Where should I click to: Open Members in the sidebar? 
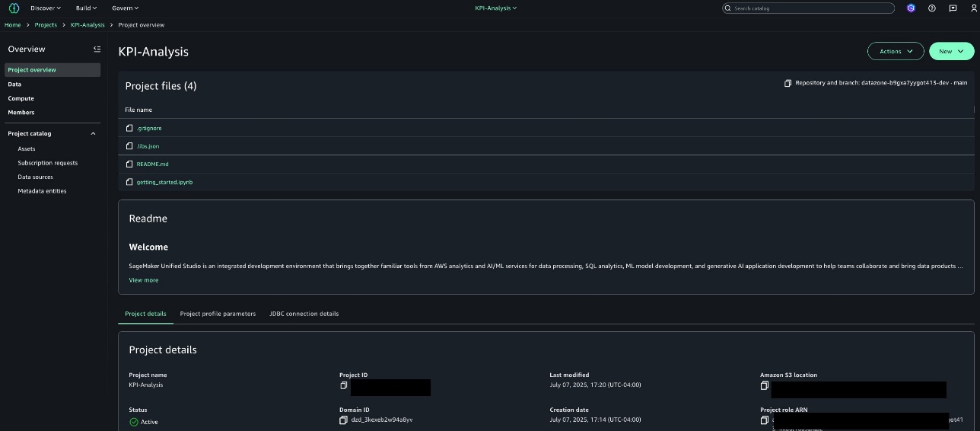coord(21,112)
